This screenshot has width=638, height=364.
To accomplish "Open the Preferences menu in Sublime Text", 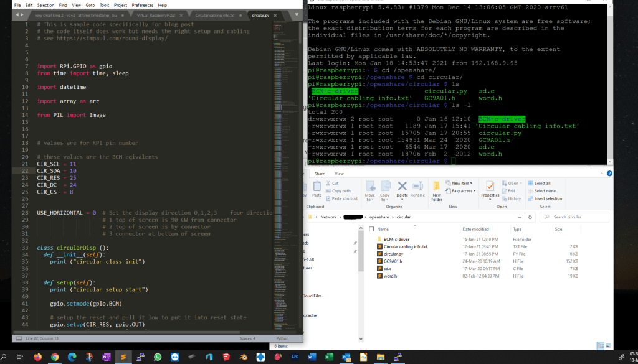I will coord(142,5).
